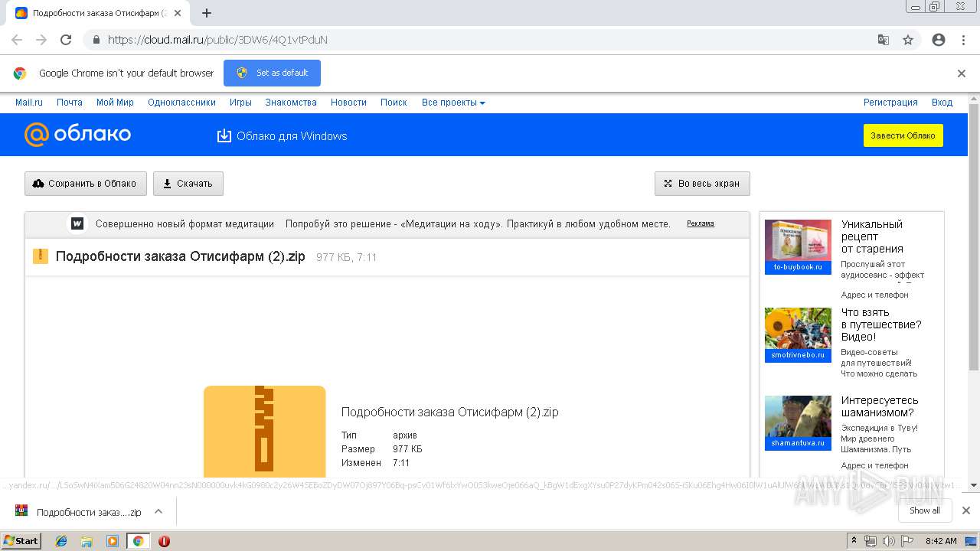Click the 977 КБ, 7:11 file info text
This screenshot has height=551, width=980.
coord(346,257)
